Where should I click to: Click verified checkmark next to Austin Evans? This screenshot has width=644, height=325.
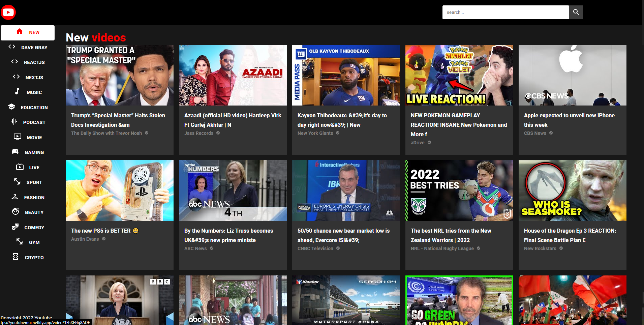104,239
